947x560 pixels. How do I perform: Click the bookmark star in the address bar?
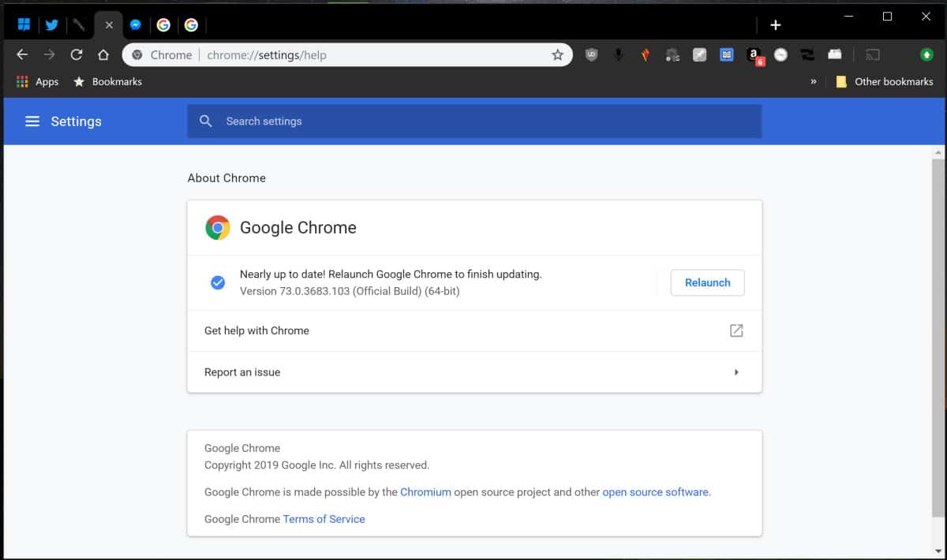558,54
